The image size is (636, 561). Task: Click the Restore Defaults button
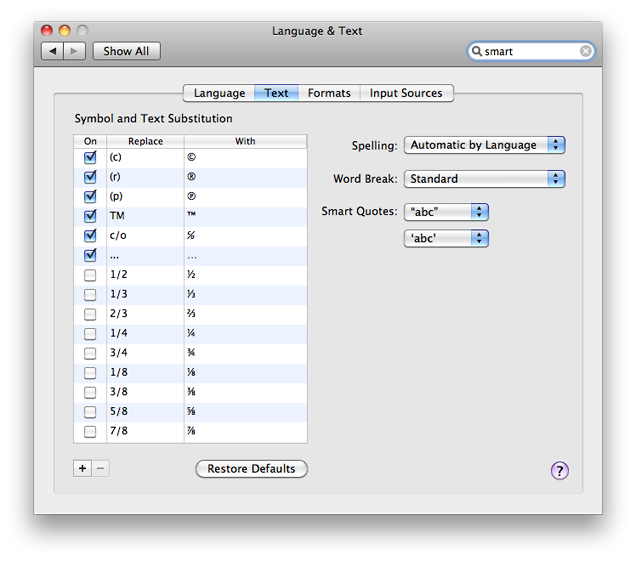(x=251, y=469)
